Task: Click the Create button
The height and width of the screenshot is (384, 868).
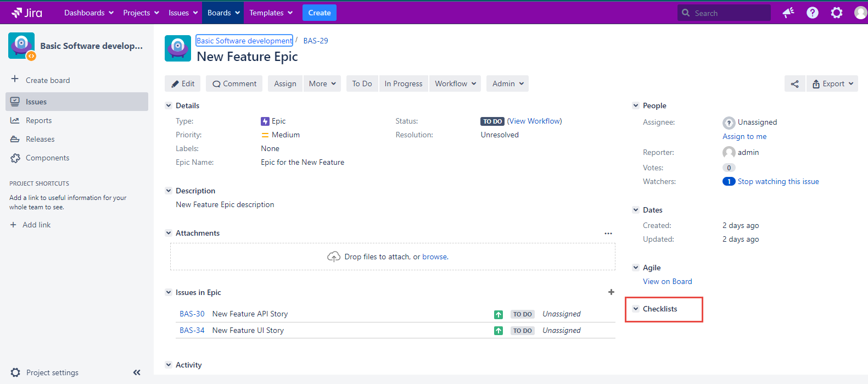Action: pos(319,13)
